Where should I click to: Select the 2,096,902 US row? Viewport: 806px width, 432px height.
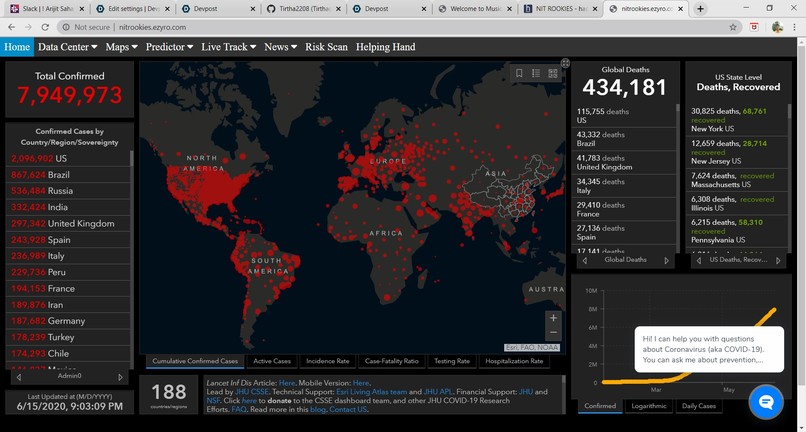(69, 158)
